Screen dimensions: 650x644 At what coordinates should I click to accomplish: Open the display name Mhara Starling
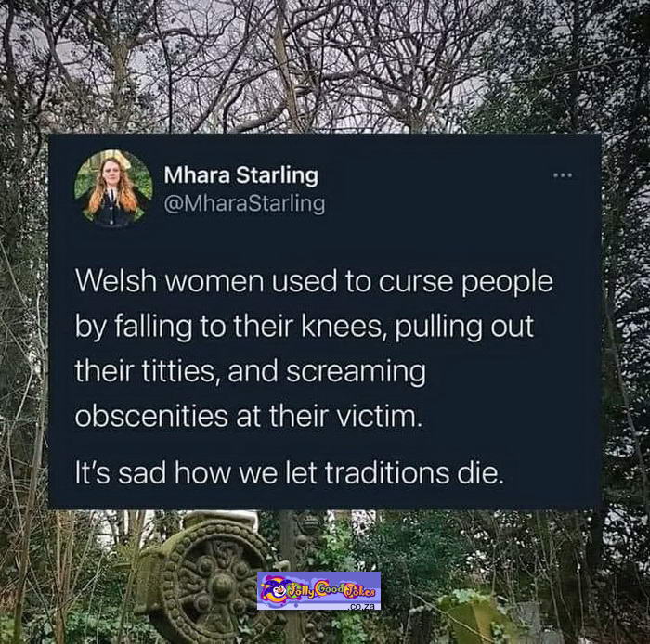(240, 175)
